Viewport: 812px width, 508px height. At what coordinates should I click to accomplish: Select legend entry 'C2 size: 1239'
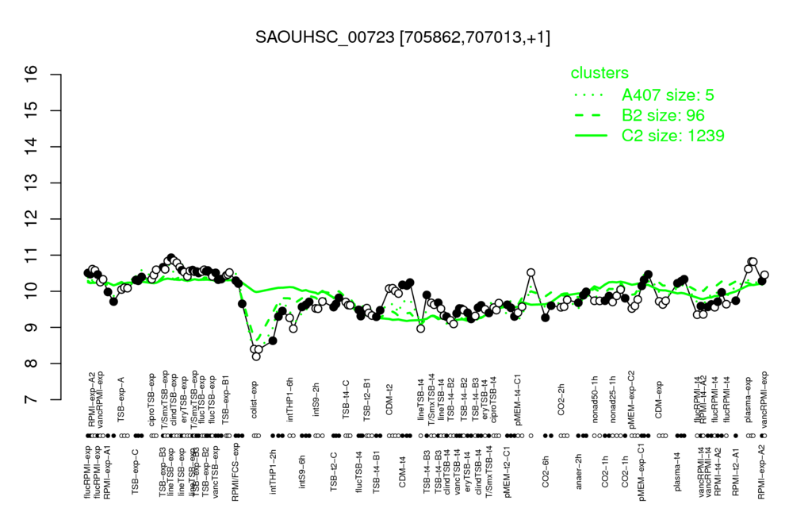pos(672,135)
